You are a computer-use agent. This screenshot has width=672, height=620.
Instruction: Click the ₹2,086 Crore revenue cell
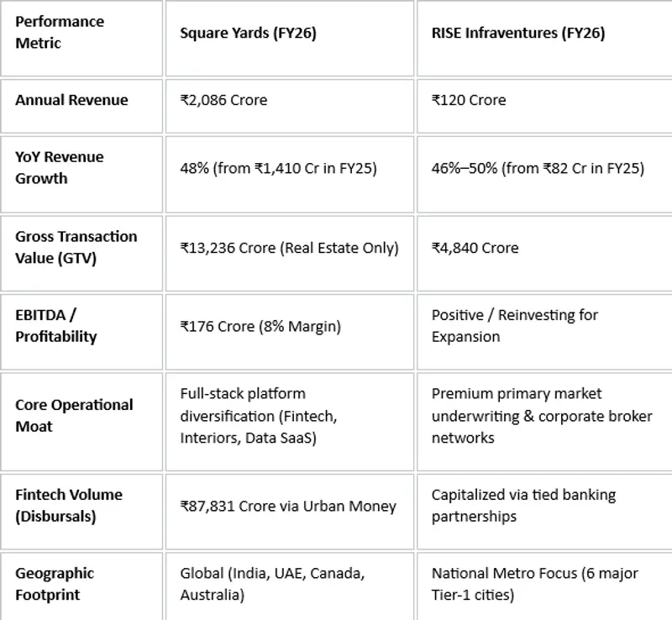(x=290, y=106)
